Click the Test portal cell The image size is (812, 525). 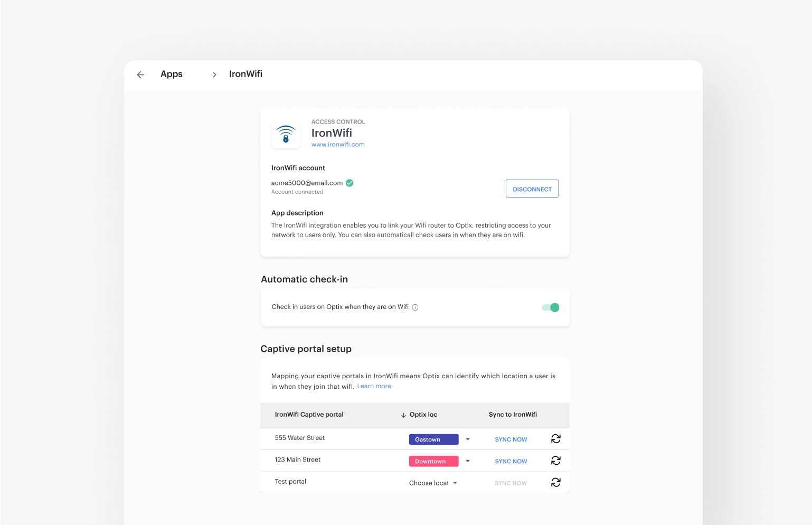[x=290, y=482]
